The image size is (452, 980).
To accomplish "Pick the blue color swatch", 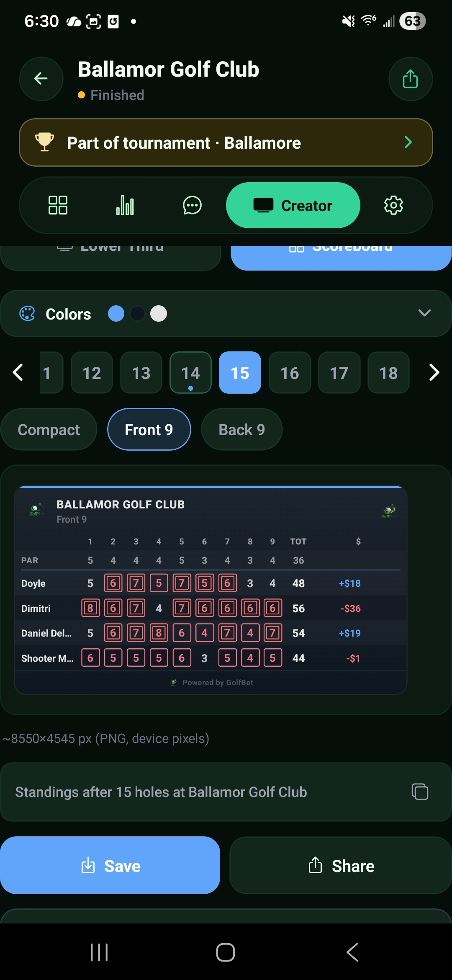I will (116, 313).
